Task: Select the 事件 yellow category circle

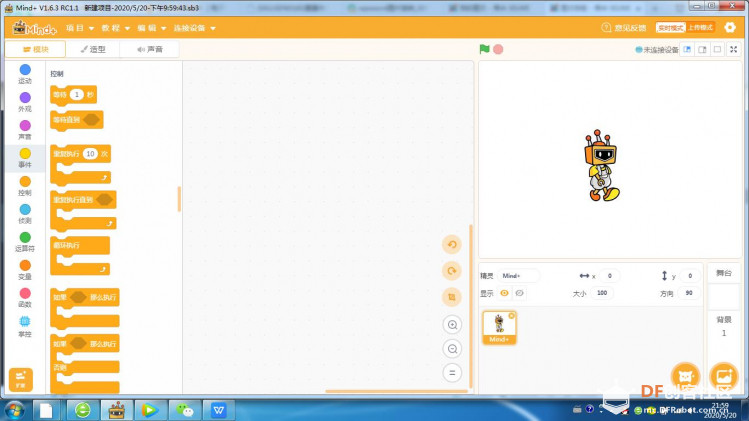Action: pos(25,153)
